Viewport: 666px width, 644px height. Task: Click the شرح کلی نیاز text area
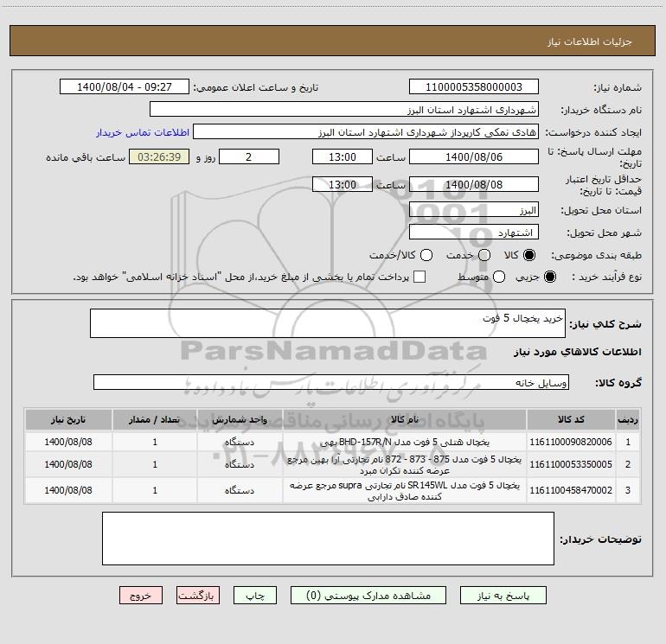click(x=328, y=323)
